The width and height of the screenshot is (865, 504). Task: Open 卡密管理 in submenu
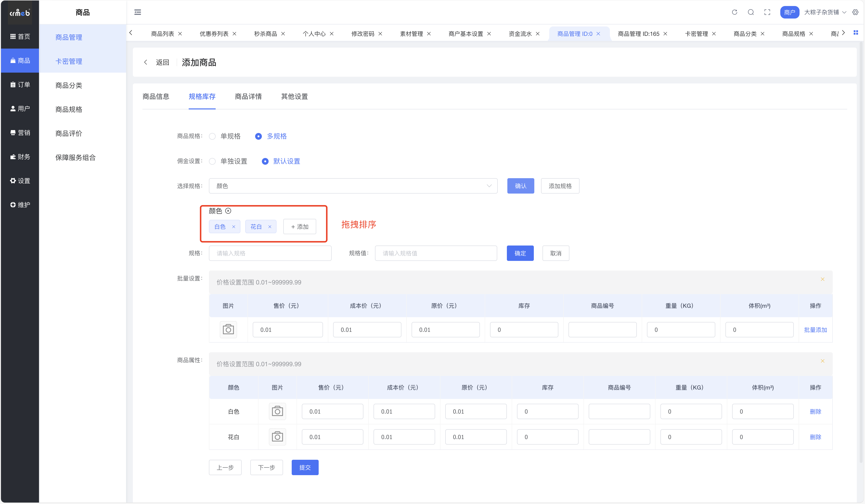[82, 61]
